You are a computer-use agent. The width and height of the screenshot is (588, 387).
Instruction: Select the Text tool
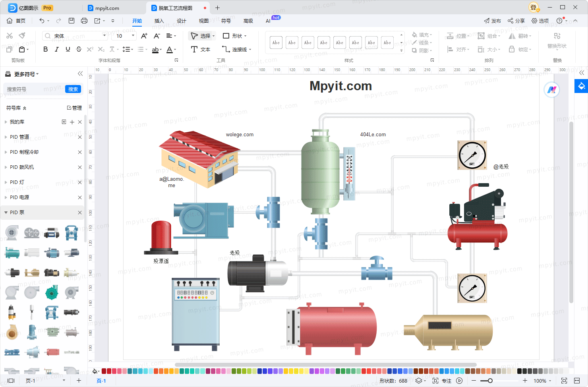click(x=201, y=49)
